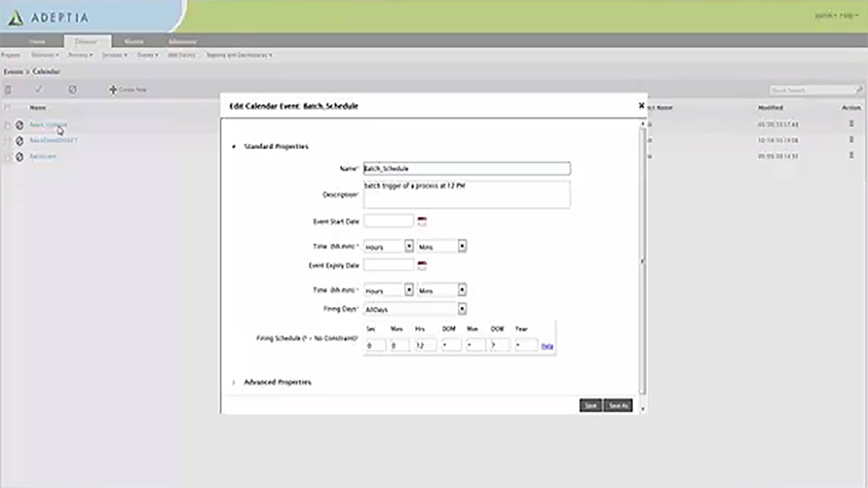Open the Web Forms menu item
Screen dimensions: 868x488
point(182,55)
